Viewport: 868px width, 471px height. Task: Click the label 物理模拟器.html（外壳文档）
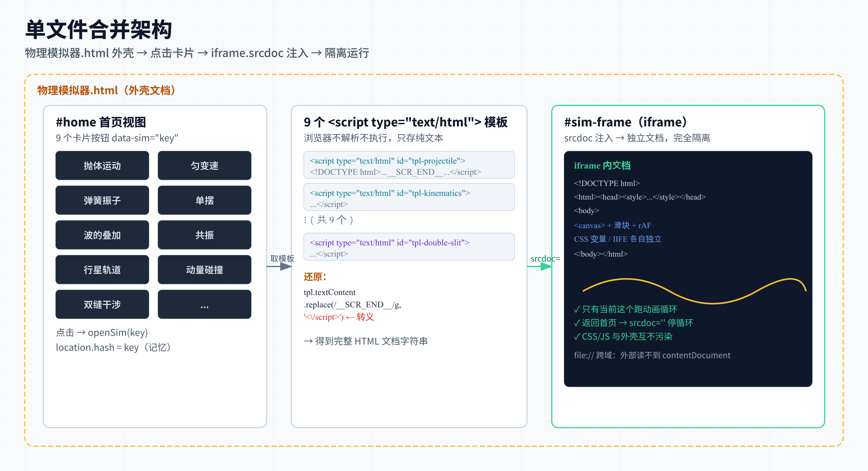coord(106,90)
